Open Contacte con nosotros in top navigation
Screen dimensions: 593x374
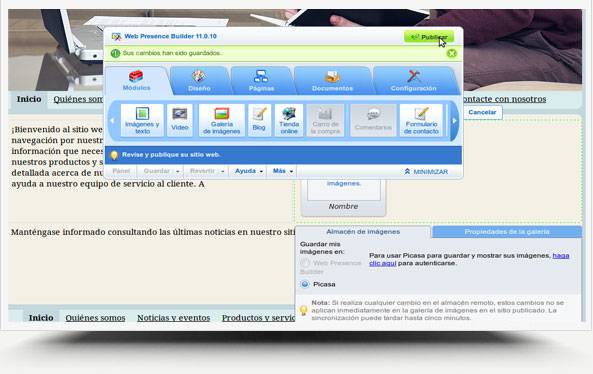click(505, 99)
